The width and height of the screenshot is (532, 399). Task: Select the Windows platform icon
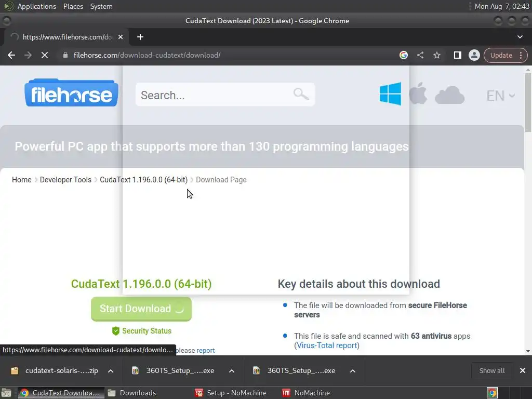[x=390, y=94]
